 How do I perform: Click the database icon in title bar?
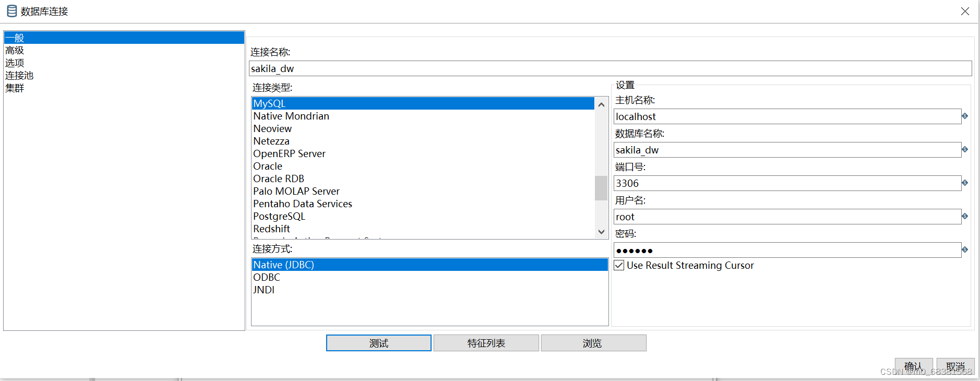pos(11,11)
